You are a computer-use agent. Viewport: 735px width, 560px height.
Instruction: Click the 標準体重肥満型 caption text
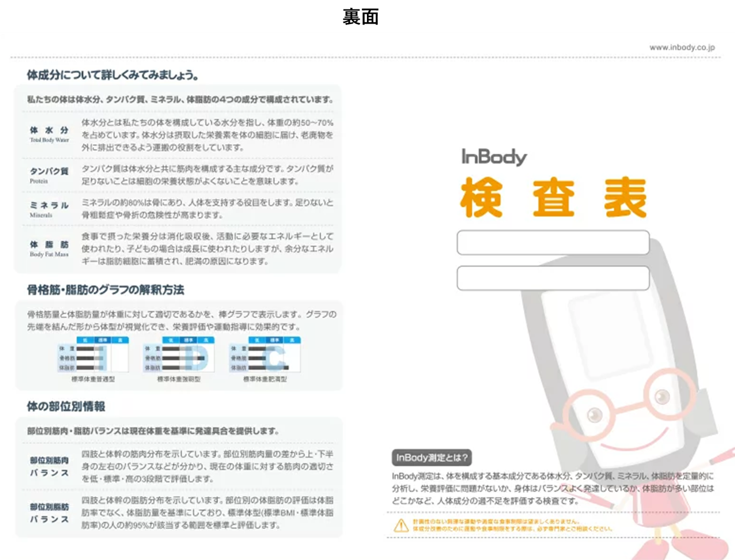tap(265, 379)
